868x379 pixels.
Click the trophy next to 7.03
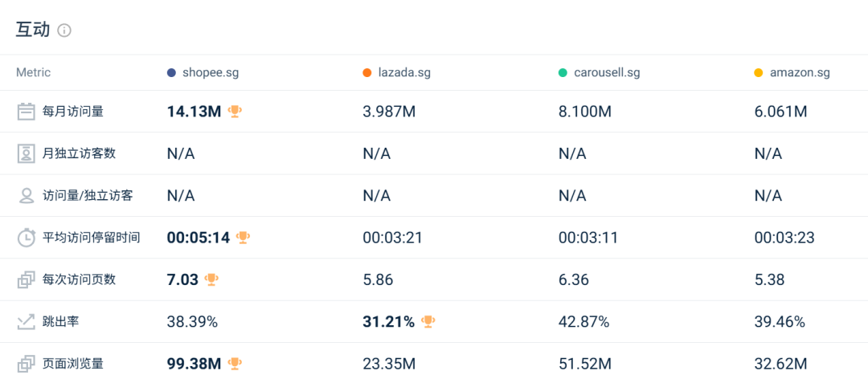pos(211,279)
